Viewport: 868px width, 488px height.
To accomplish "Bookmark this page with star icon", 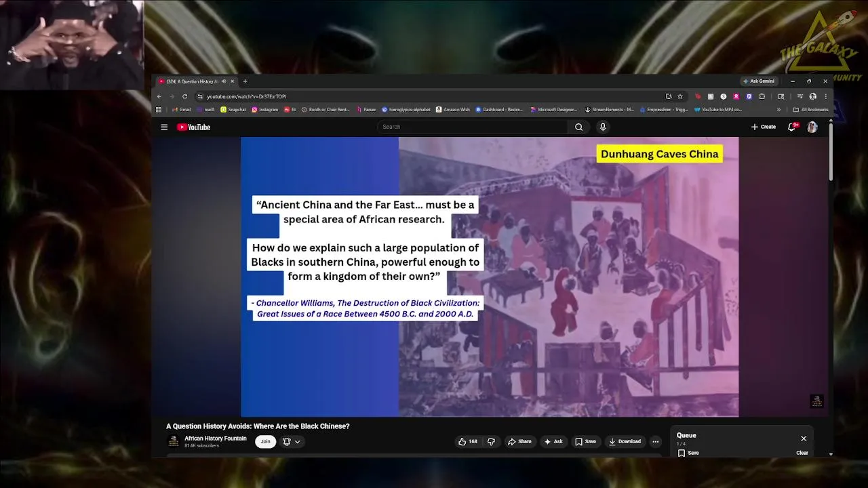I will pos(680,96).
